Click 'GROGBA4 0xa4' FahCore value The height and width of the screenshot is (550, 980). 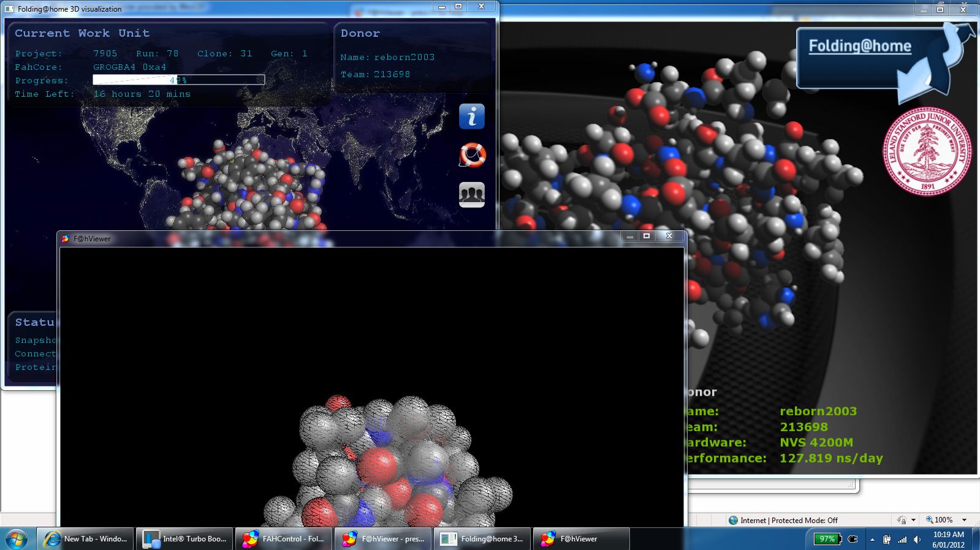(x=129, y=67)
